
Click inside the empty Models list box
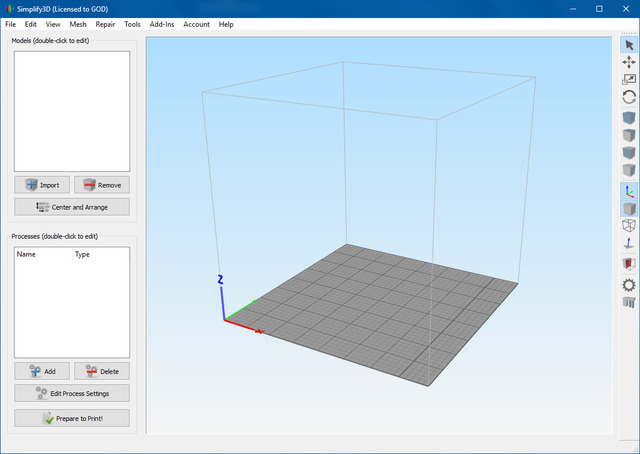tap(72, 110)
